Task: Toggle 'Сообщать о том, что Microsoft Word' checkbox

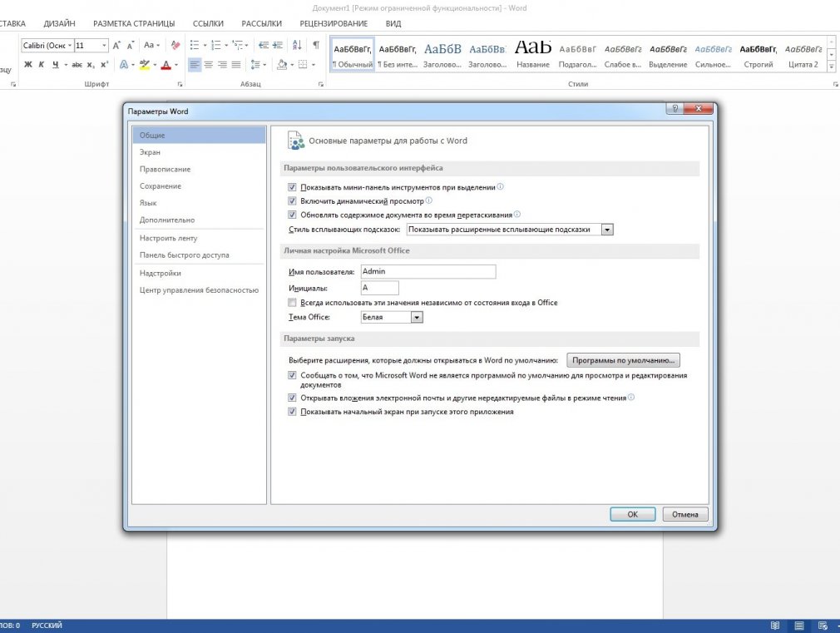Action: pos(292,375)
